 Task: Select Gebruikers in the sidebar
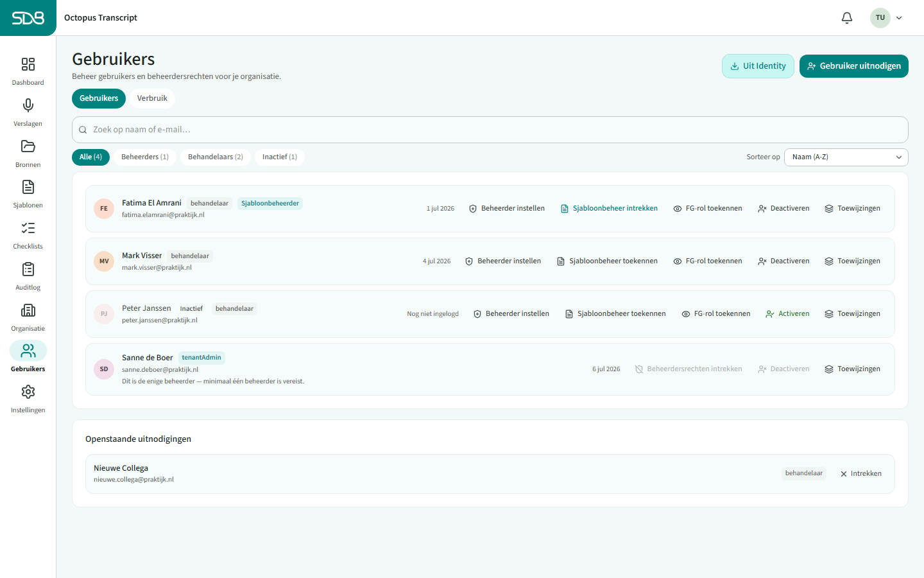coord(28,358)
